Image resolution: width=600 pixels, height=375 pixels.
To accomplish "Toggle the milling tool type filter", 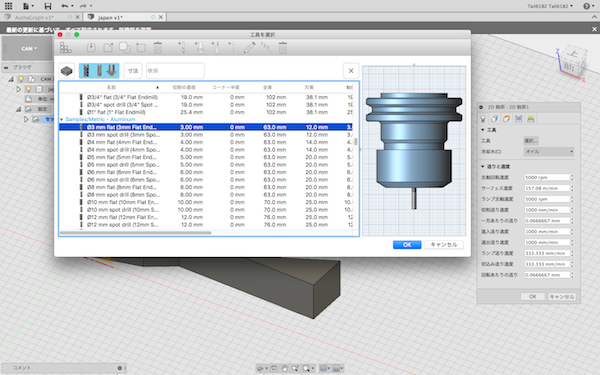I will (x=86, y=71).
